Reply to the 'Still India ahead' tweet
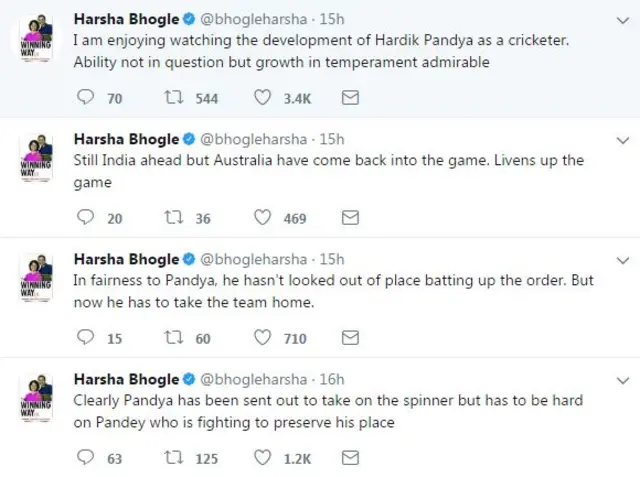 pos(85,218)
